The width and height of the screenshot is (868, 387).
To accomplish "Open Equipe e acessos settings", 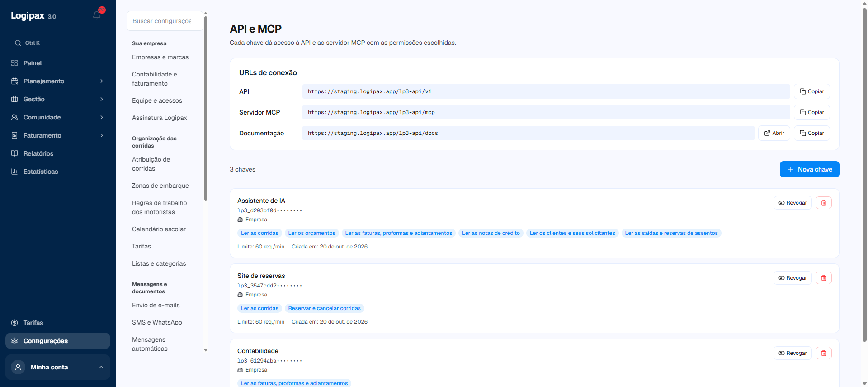I will (x=157, y=100).
